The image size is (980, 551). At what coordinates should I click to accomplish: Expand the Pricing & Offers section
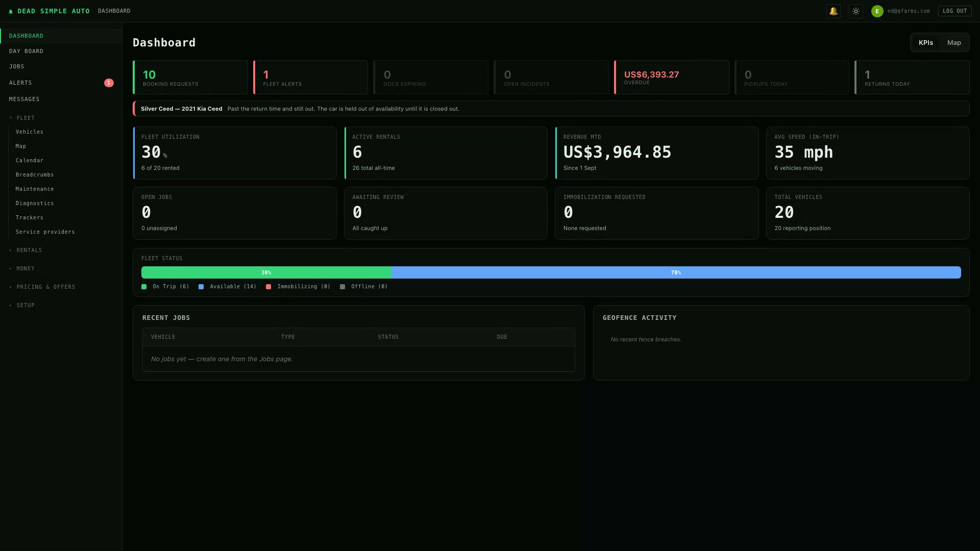[42, 287]
